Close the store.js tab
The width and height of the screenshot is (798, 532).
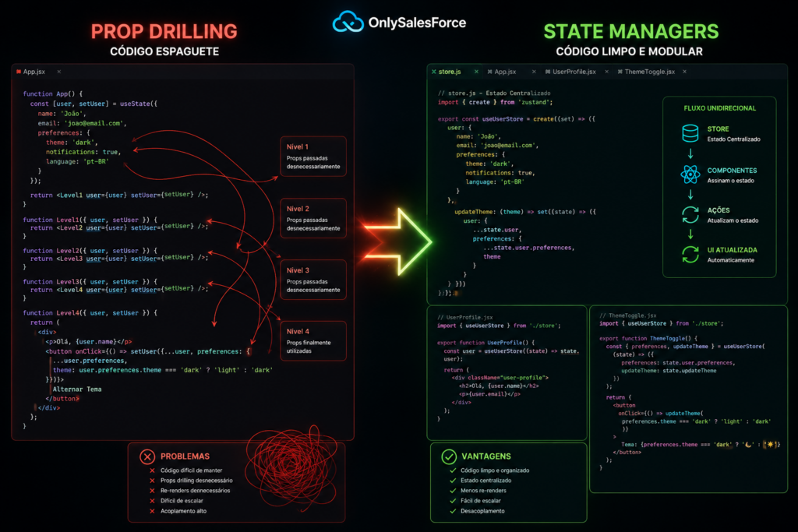(x=476, y=72)
